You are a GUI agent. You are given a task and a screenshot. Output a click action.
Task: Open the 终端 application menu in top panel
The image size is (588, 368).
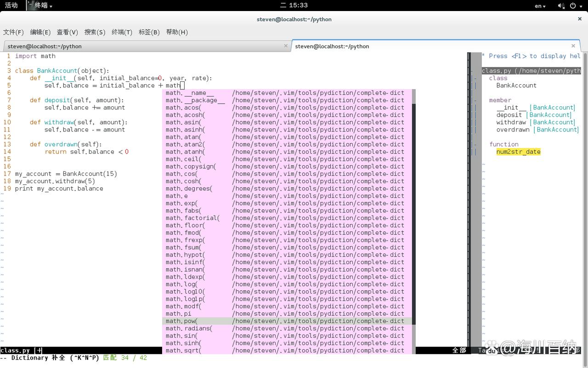[40, 6]
